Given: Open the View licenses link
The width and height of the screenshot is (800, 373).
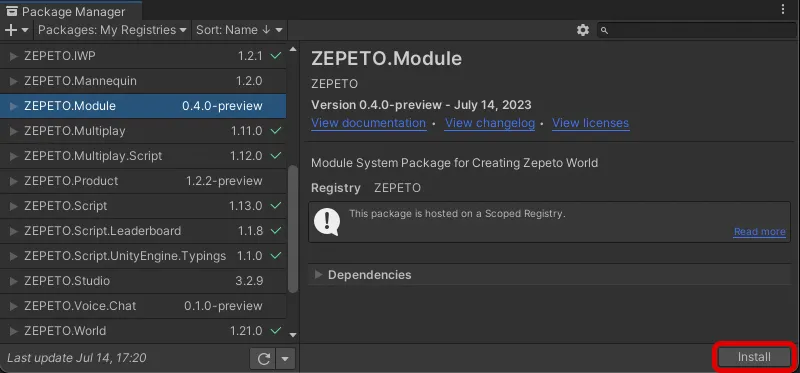Looking at the screenshot, I should [x=590, y=123].
